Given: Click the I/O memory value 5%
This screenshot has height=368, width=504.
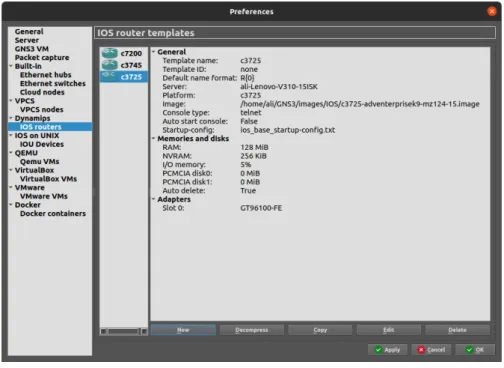Looking at the screenshot, I should pyautogui.click(x=246, y=165).
